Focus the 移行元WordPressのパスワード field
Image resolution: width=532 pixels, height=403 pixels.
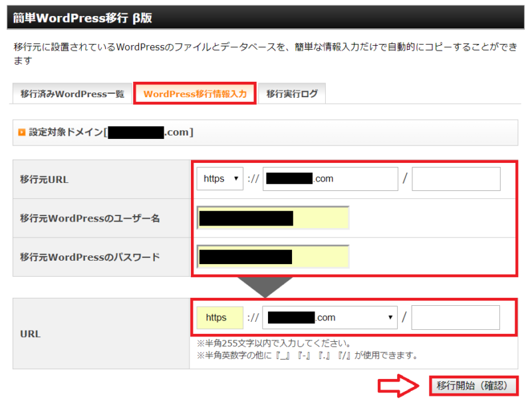tap(273, 257)
